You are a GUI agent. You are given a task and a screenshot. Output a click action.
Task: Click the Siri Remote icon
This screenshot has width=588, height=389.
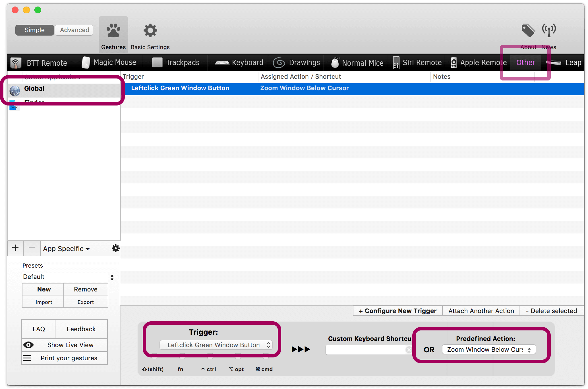(396, 63)
